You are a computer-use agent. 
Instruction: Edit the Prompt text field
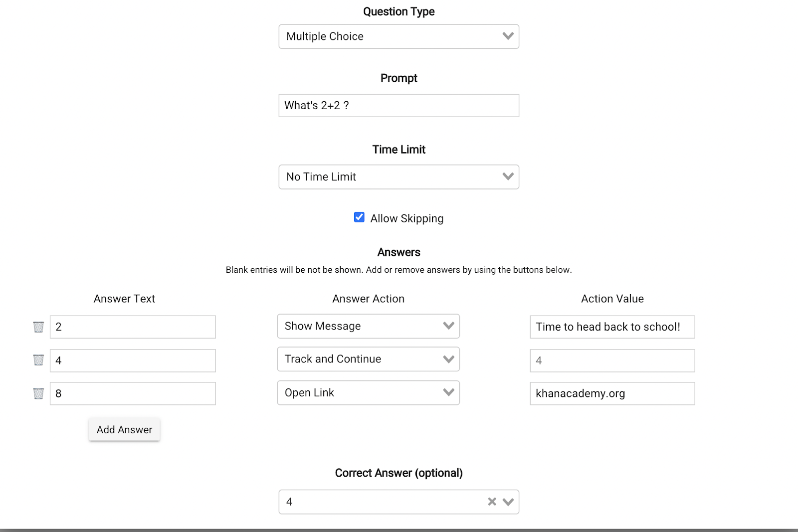pos(399,106)
